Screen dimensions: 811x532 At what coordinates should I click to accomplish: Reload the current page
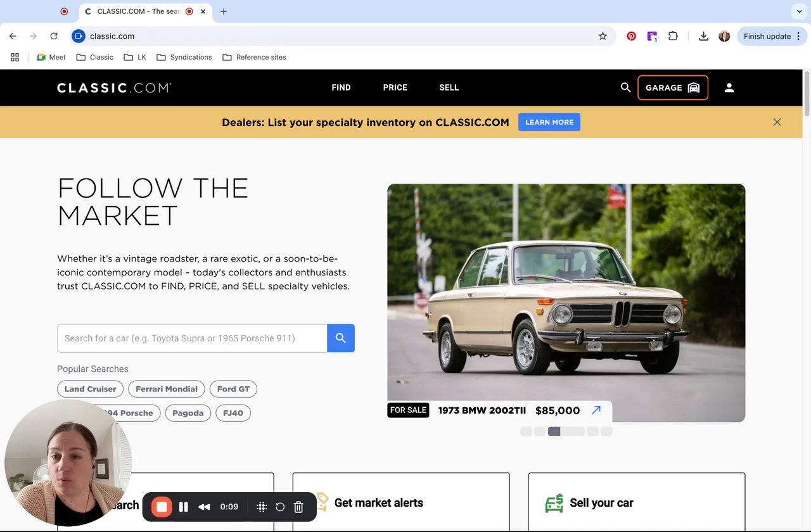click(x=54, y=36)
